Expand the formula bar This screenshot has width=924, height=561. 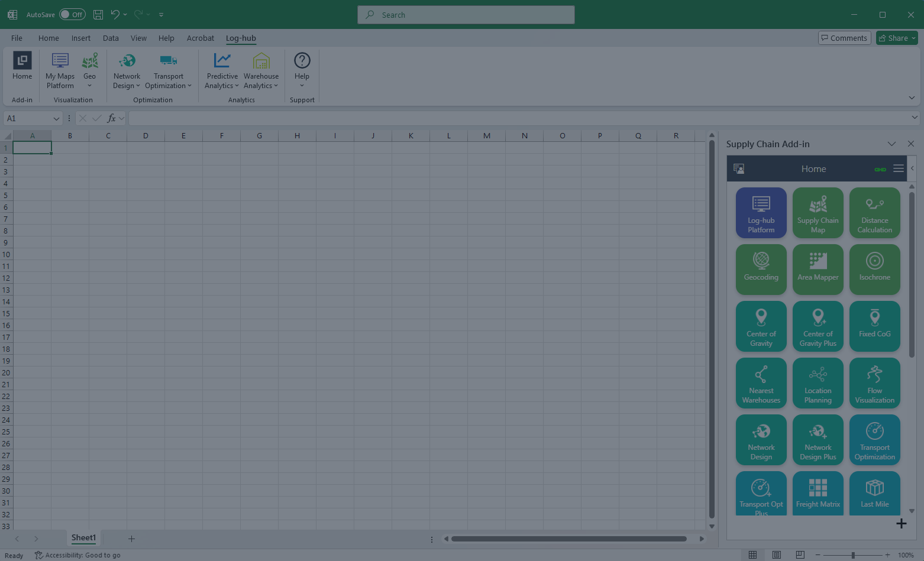tap(915, 118)
